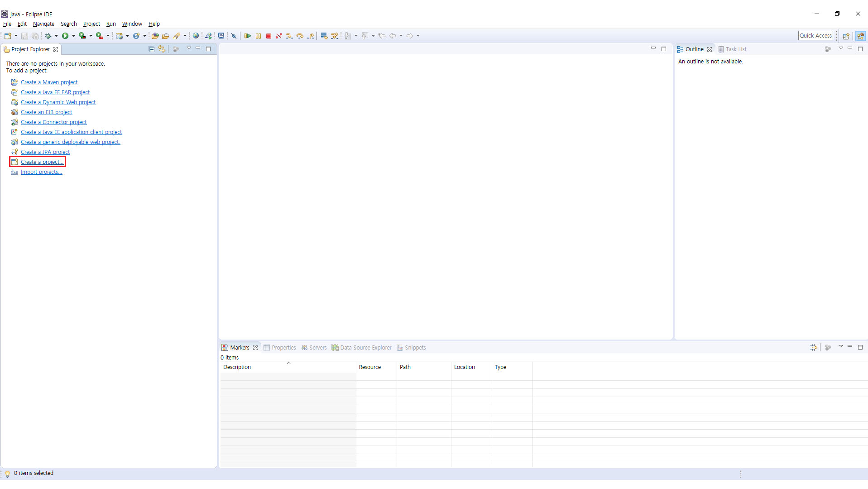This screenshot has height=489, width=868.
Task: Click the Open Task folder icon
Action: pos(166,36)
